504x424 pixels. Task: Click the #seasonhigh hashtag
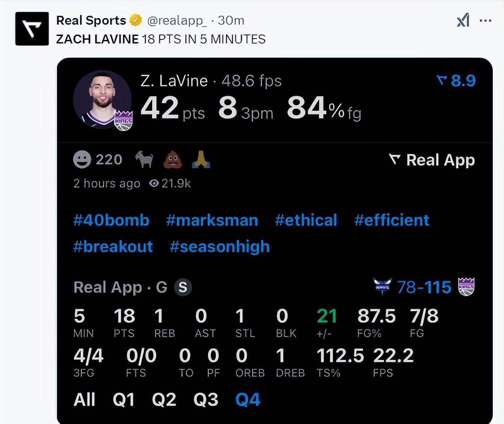[x=220, y=247]
